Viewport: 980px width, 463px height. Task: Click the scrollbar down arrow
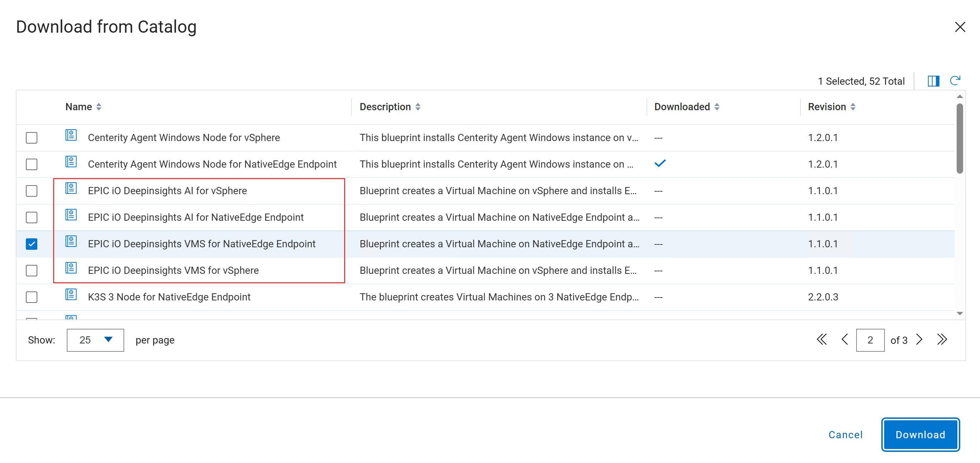[960, 314]
